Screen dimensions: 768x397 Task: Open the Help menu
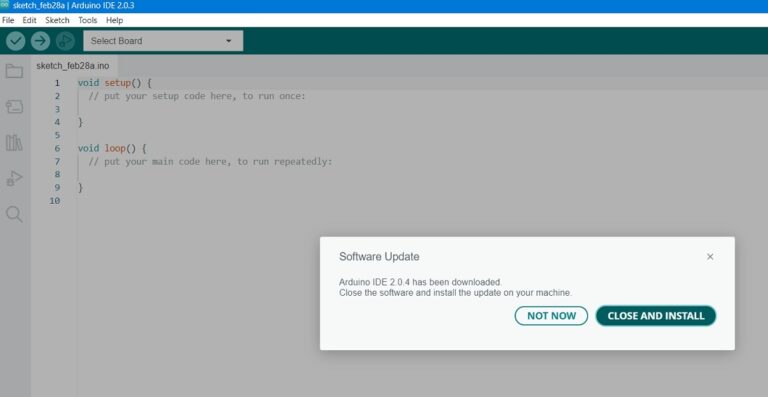[x=115, y=20]
